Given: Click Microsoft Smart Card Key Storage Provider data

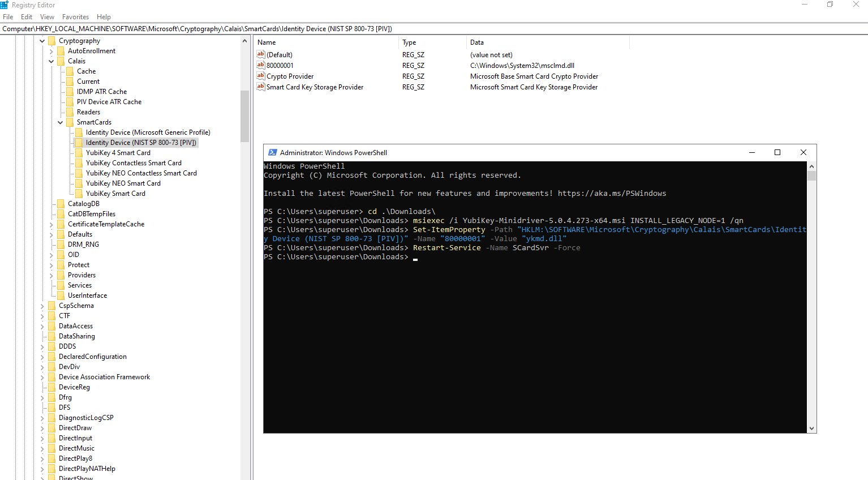Looking at the screenshot, I should pos(534,87).
